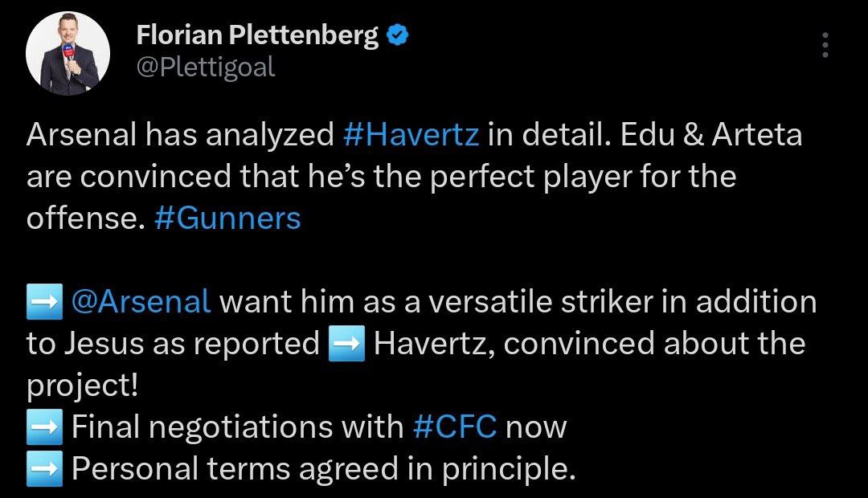Image resolution: width=868 pixels, height=498 pixels.
Task: Click the arrow emoji before 'Havertz, convinced'
Action: click(x=346, y=344)
